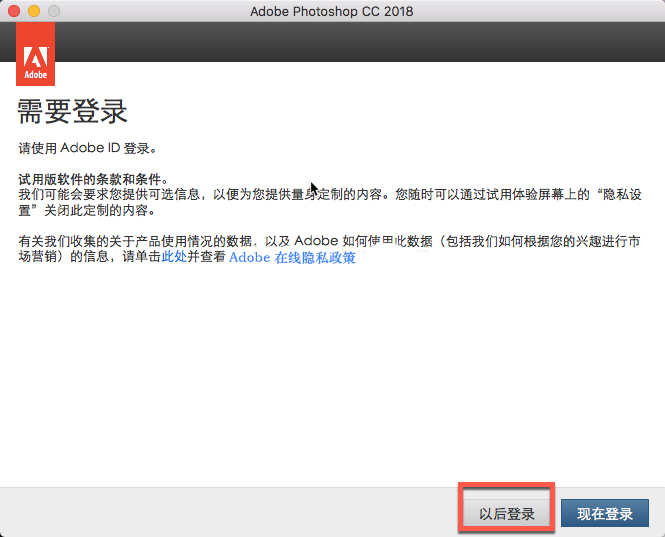Click the text 请使用 Adobe ID 登录。

pyautogui.click(x=87, y=148)
